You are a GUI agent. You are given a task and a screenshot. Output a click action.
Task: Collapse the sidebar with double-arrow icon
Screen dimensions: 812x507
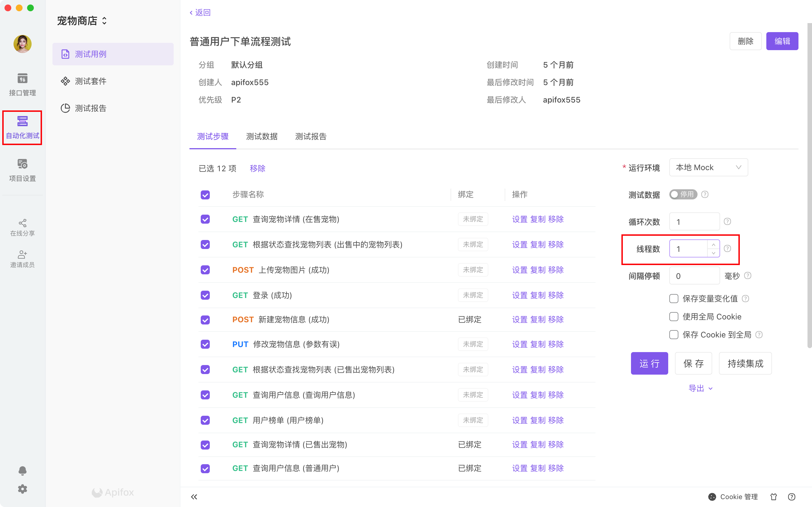(194, 497)
